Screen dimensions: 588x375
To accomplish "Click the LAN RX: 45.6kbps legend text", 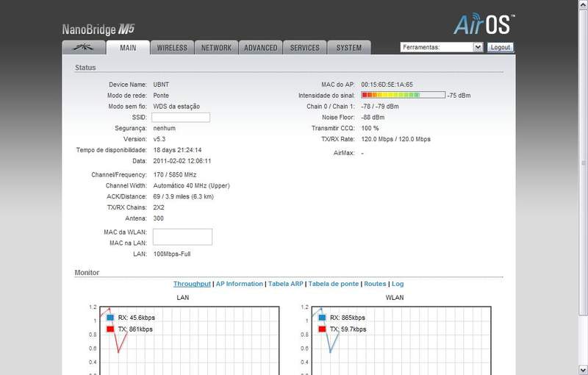I will (137, 318).
